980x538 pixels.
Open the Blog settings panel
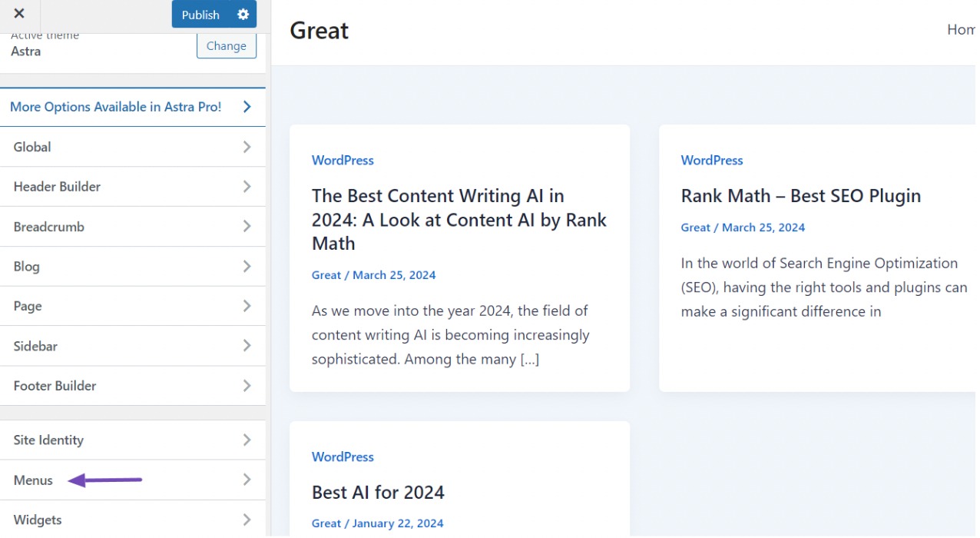pyautogui.click(x=133, y=267)
